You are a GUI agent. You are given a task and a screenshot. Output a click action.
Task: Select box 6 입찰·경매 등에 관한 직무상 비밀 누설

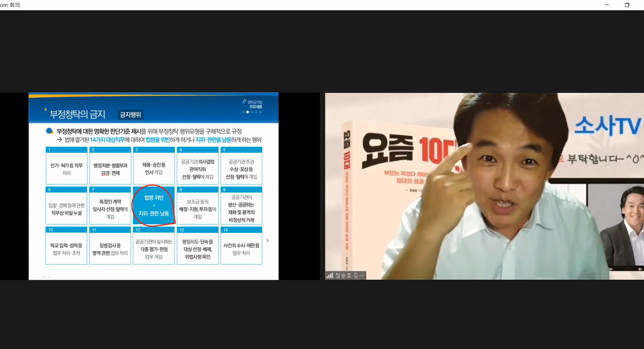click(x=66, y=205)
